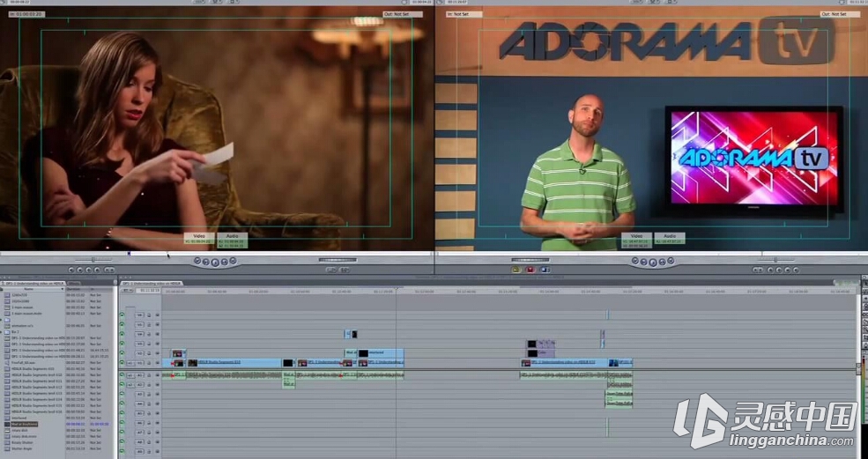
Task: Click the In point marker on Viewer scrubber
Action: 129,254
